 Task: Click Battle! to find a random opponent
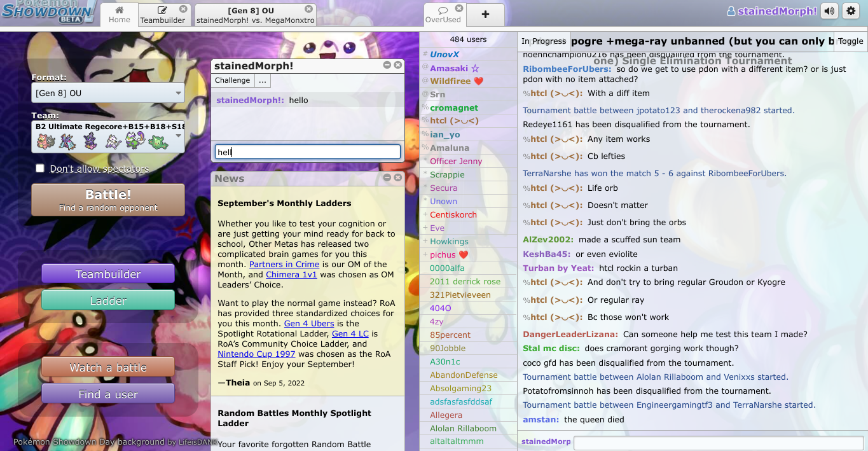point(108,200)
